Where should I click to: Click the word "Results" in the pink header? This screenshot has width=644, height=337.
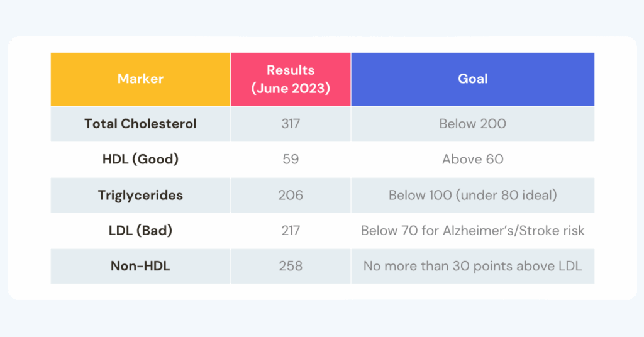(291, 70)
